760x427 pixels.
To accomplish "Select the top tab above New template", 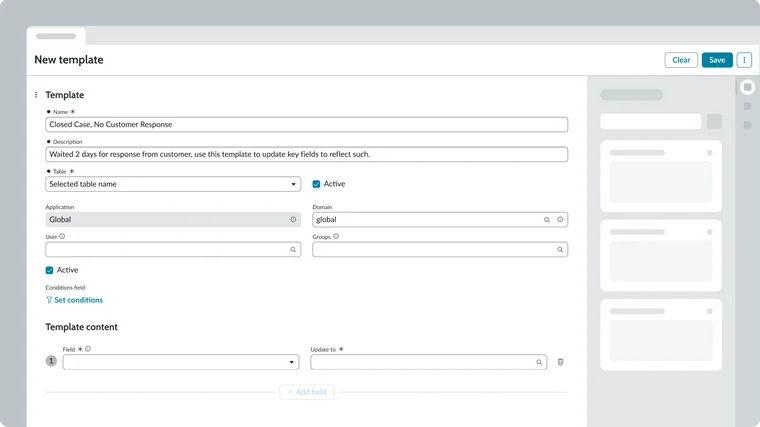I will click(x=56, y=36).
